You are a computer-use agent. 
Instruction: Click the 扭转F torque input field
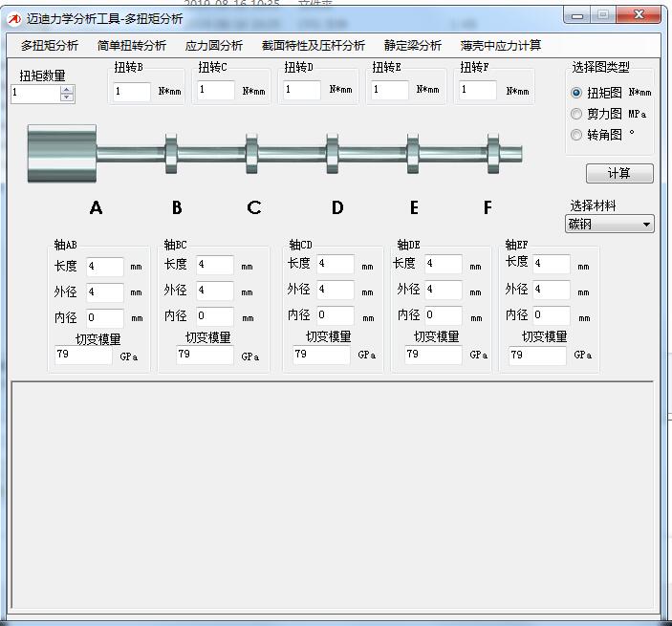pyautogui.click(x=478, y=90)
